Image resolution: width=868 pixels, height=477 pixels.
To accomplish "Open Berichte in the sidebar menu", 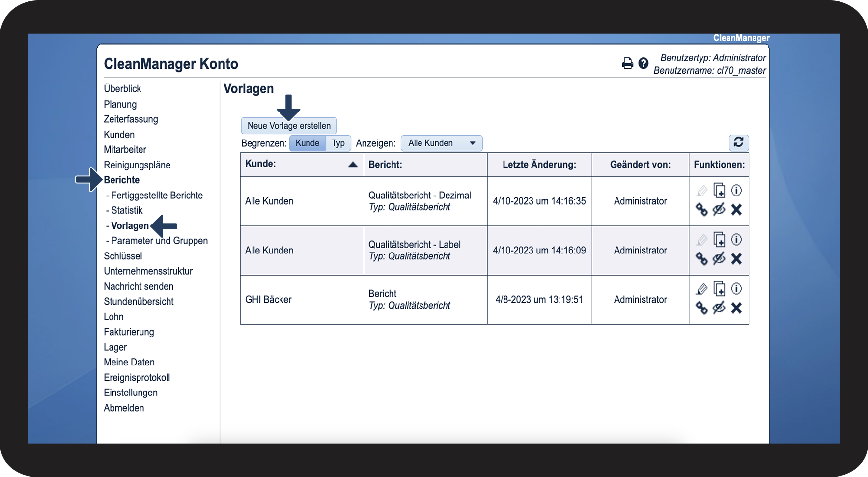I will click(122, 180).
